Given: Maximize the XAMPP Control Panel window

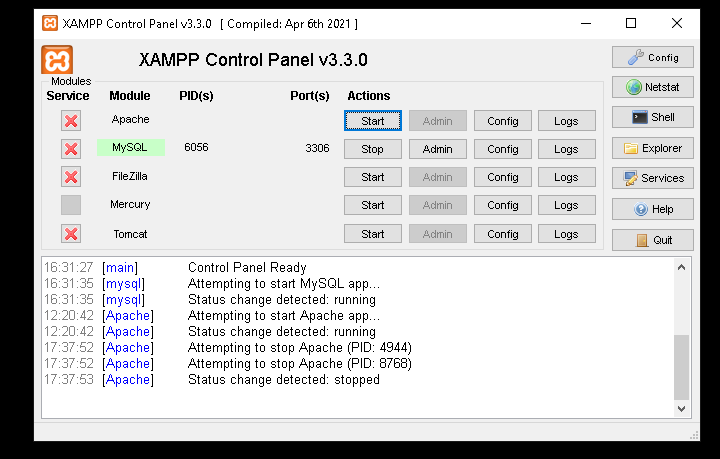Looking at the screenshot, I should click(x=631, y=23).
